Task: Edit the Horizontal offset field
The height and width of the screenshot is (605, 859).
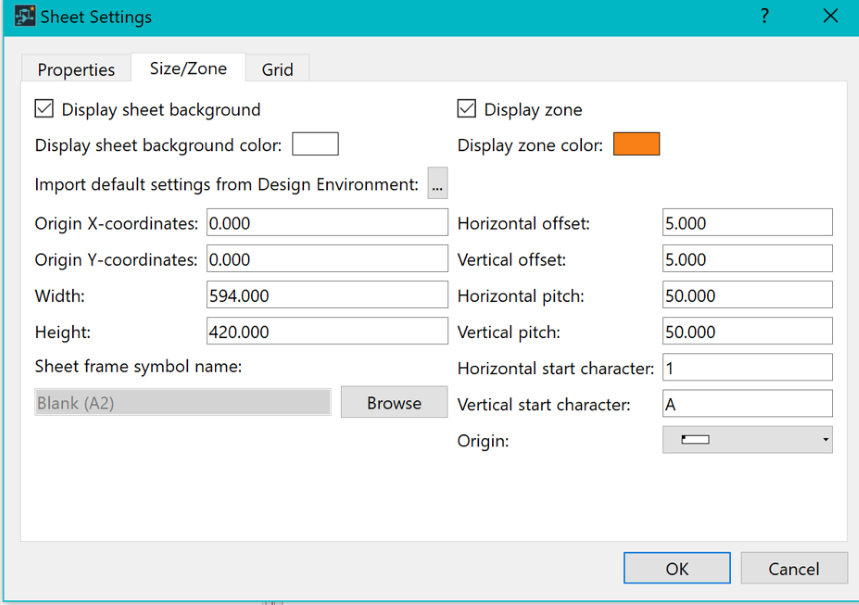Action: [x=747, y=222]
